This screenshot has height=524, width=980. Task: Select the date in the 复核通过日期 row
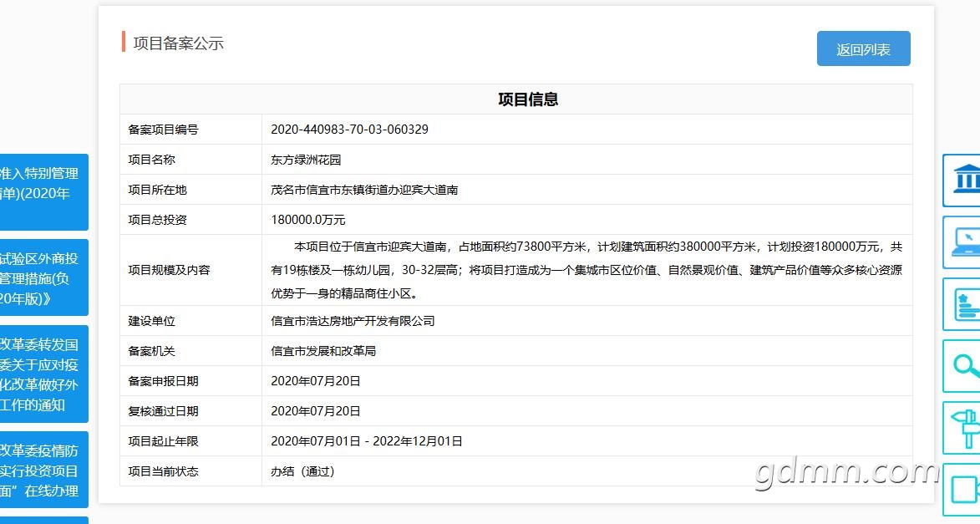(316, 411)
